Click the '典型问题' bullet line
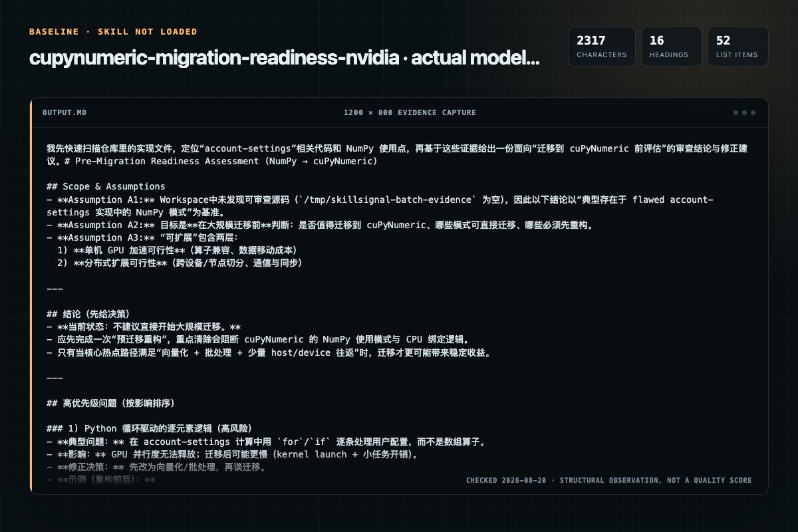Screen dimensions: 798x532 (x=266, y=441)
